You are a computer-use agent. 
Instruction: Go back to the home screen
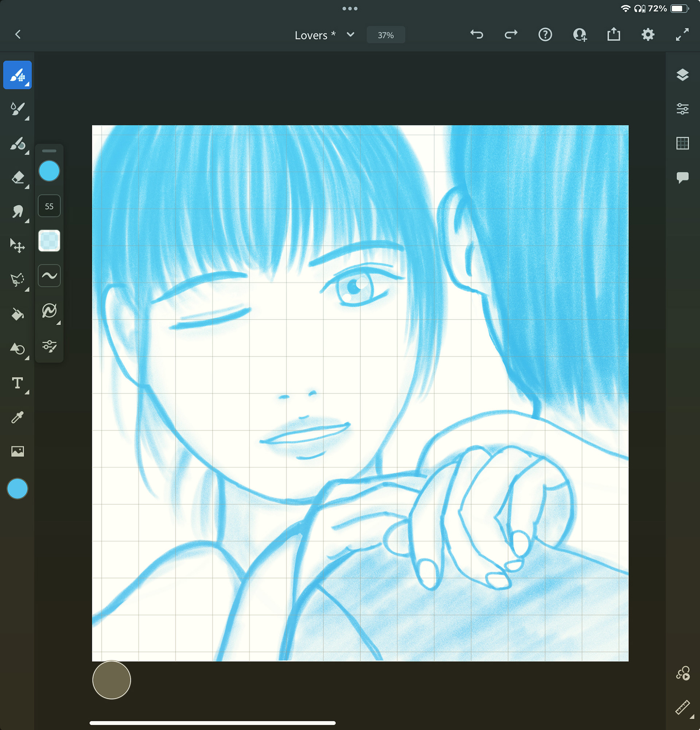point(18,34)
